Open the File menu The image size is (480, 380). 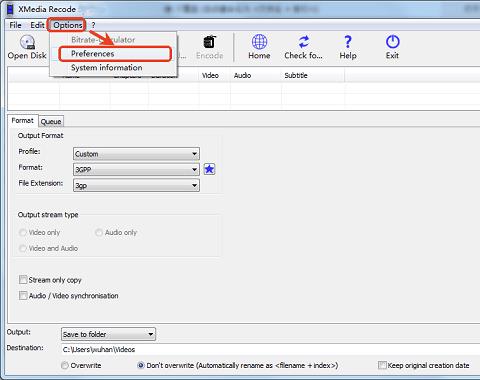[x=15, y=25]
